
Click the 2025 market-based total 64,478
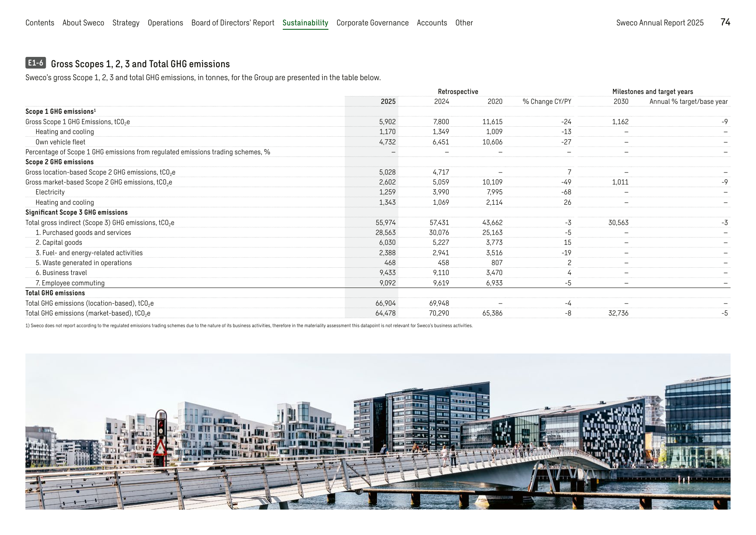[386, 313]
